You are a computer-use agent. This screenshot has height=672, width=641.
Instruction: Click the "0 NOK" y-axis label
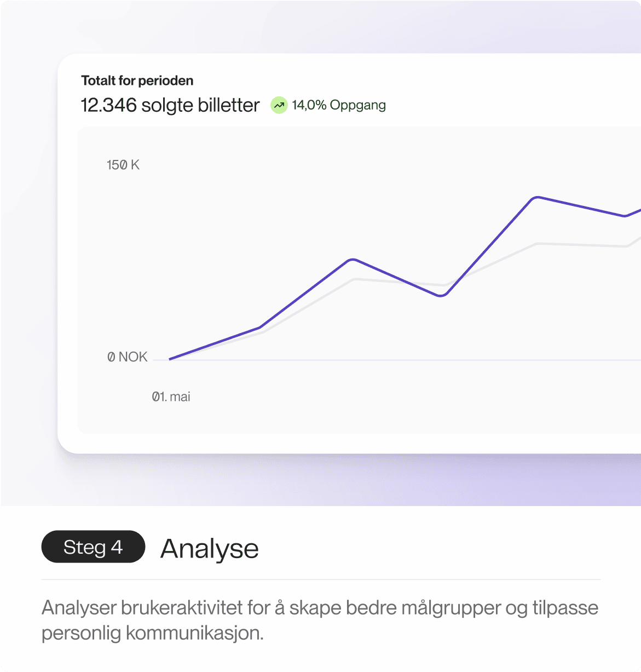(127, 357)
